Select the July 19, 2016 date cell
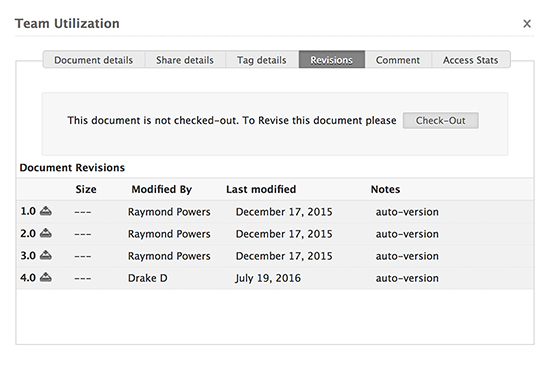Image resolution: width=550 pixels, height=365 pixels. click(268, 278)
